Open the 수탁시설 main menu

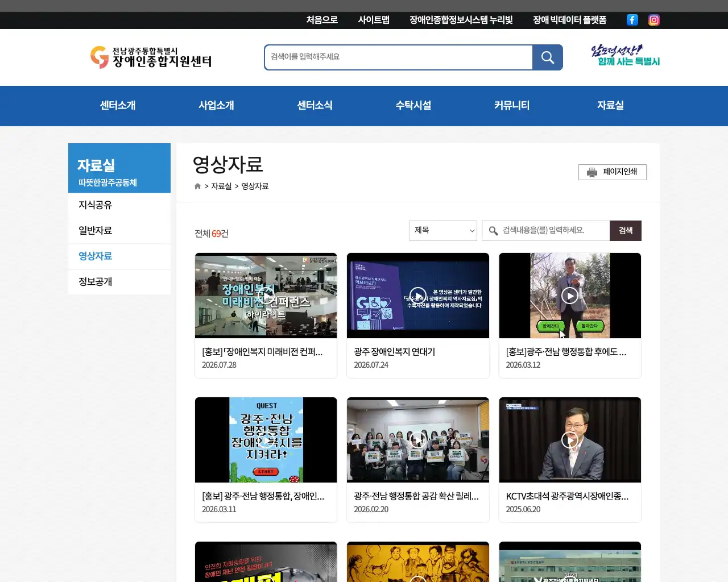(x=413, y=106)
